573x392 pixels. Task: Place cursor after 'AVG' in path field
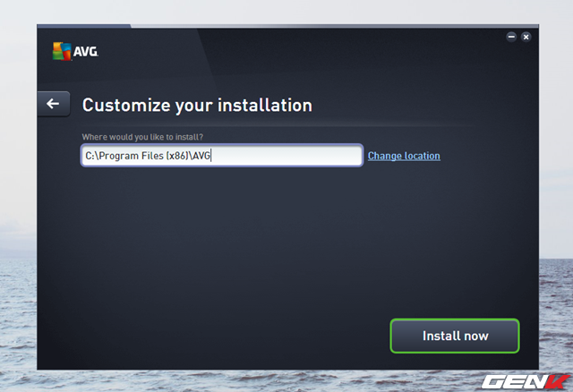pyautogui.click(x=211, y=156)
